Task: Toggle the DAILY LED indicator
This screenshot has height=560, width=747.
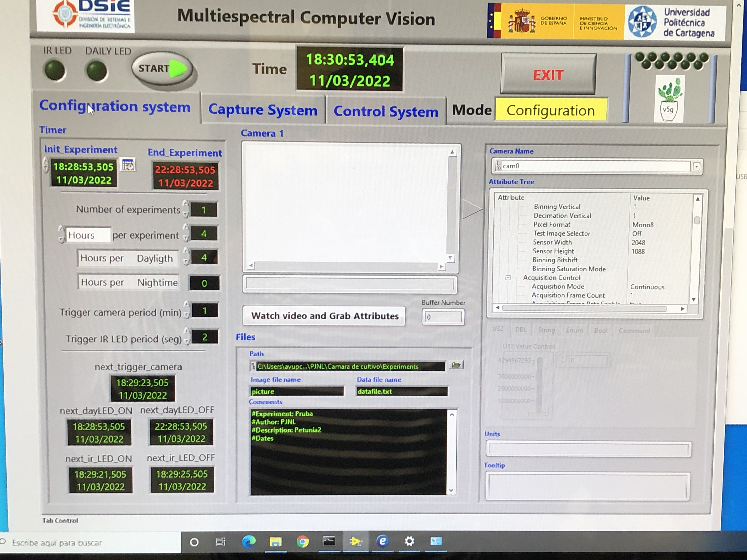Action: click(x=97, y=71)
